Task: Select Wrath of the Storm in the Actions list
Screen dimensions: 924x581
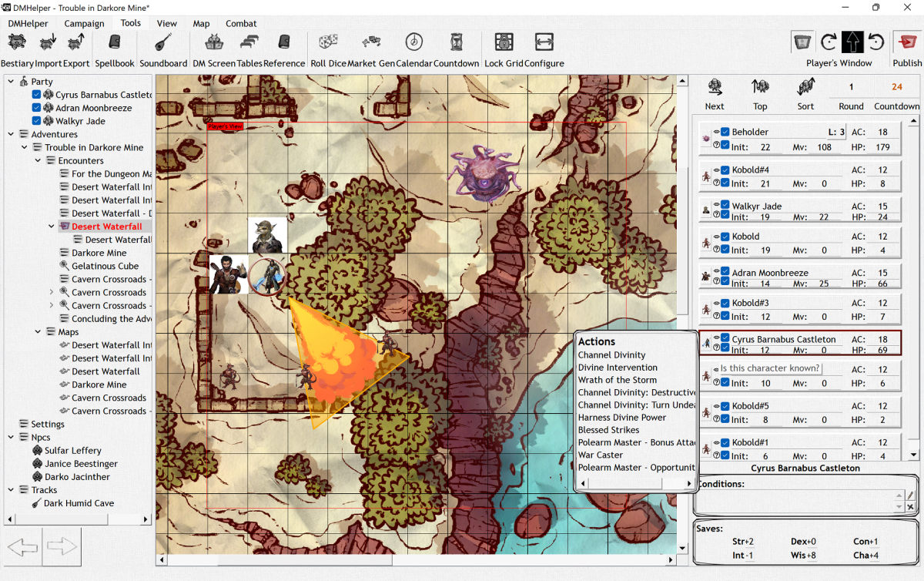Action: tap(618, 379)
